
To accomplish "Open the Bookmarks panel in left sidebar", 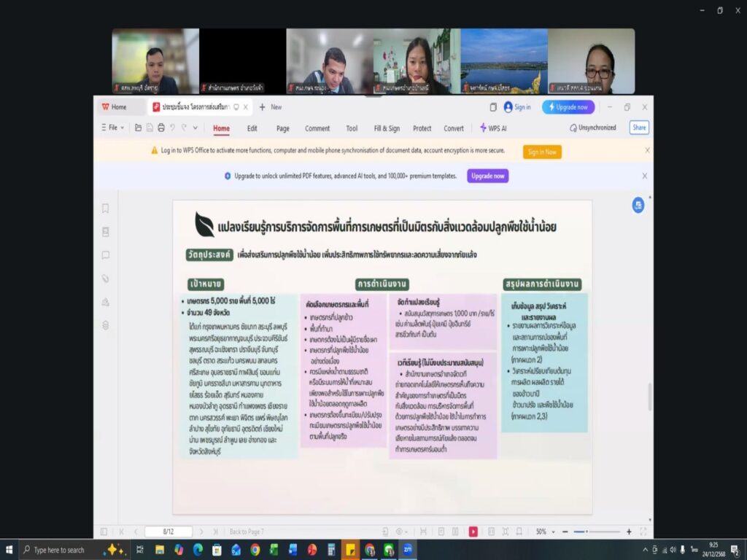I will pos(105,209).
